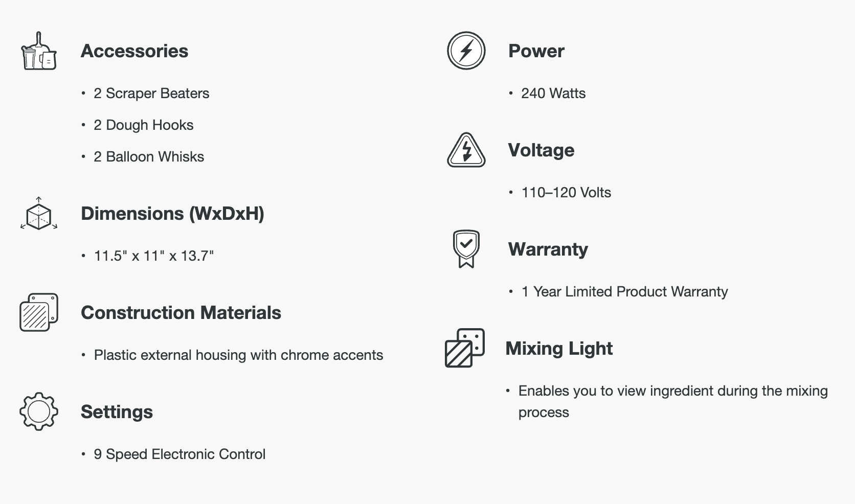Click the "2 Dough Hooks" list item
The image size is (855, 504).
[144, 125]
